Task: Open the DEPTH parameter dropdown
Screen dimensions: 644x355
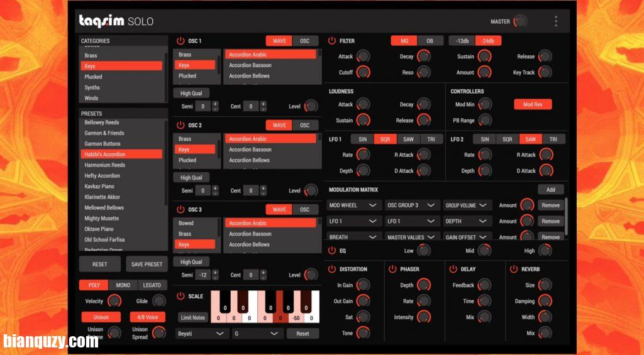Action: (467, 221)
